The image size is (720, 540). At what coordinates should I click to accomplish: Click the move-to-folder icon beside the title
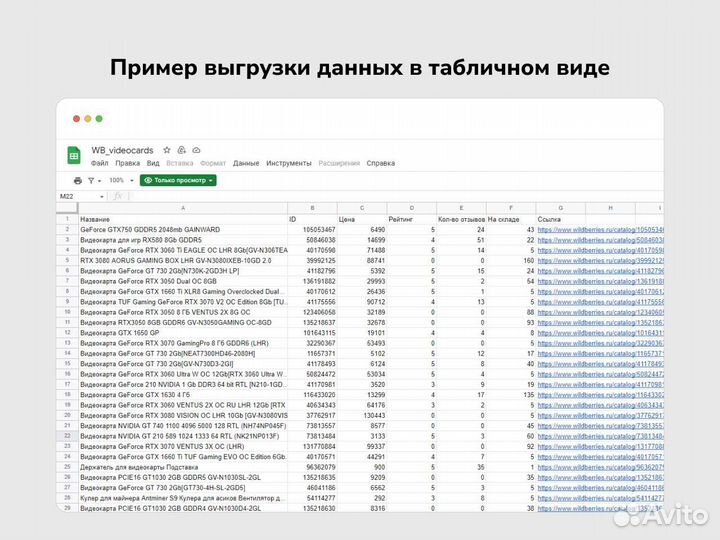(181, 150)
